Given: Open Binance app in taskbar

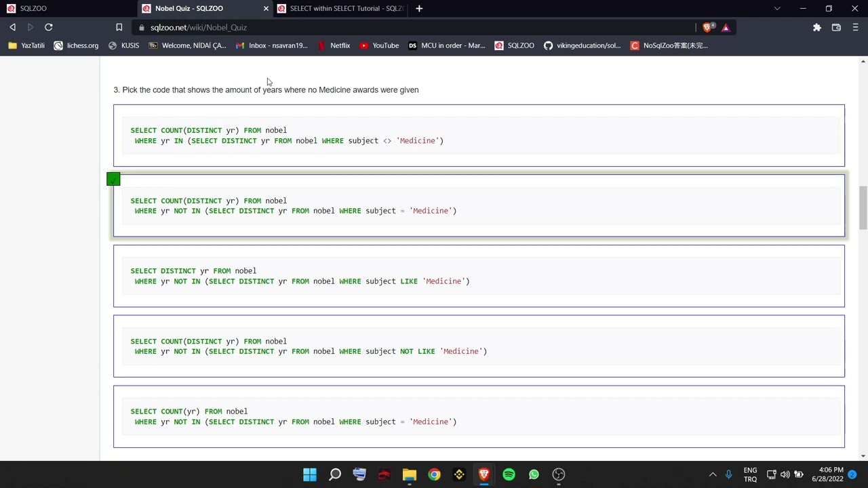Looking at the screenshot, I should pyautogui.click(x=459, y=474).
